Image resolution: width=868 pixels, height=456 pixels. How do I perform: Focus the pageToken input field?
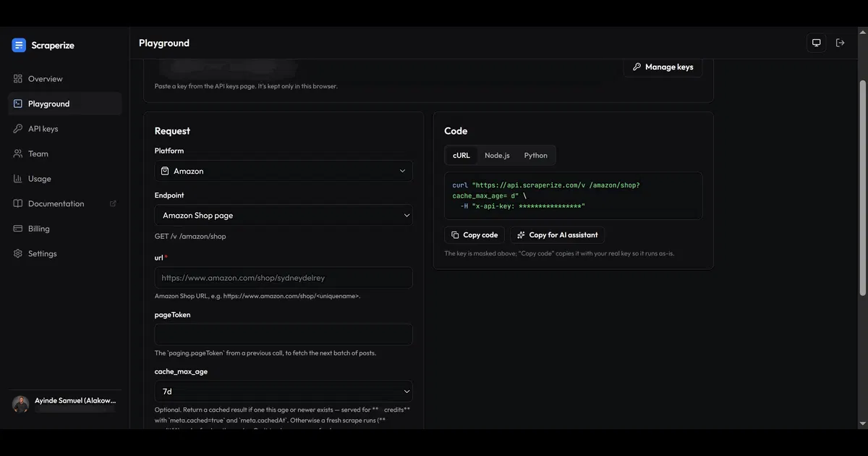pos(284,334)
